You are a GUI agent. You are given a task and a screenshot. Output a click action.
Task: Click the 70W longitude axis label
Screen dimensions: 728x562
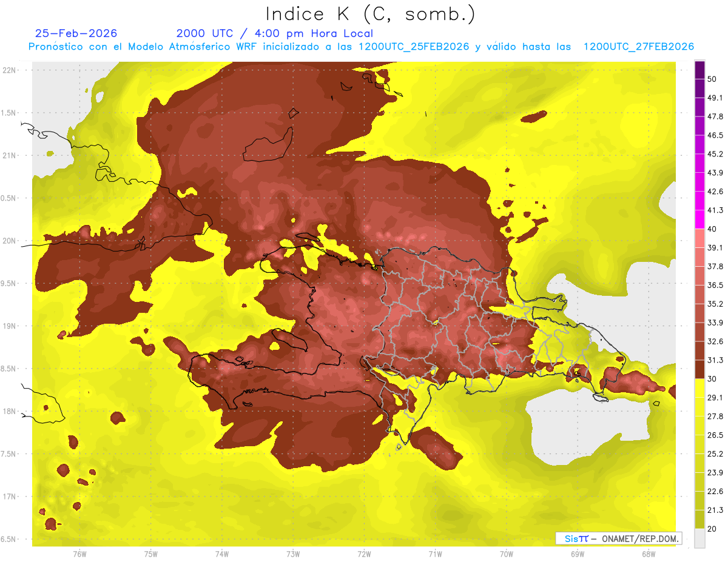[x=506, y=554]
